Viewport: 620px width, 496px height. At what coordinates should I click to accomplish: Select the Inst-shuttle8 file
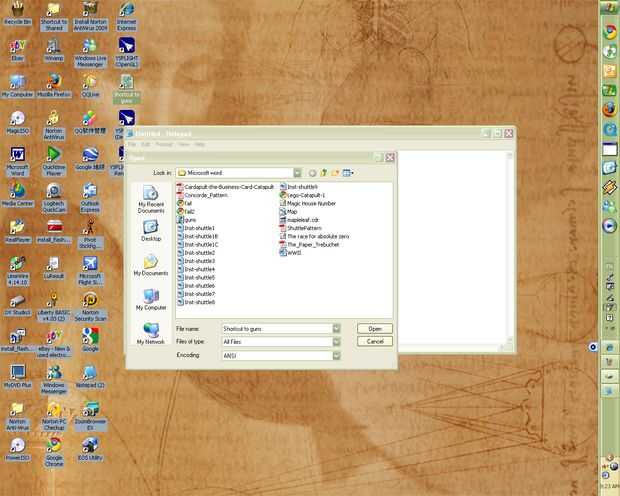(x=196, y=302)
